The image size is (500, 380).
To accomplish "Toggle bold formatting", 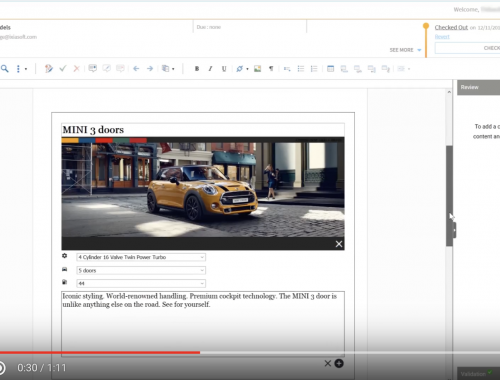I will pyautogui.click(x=197, y=69).
